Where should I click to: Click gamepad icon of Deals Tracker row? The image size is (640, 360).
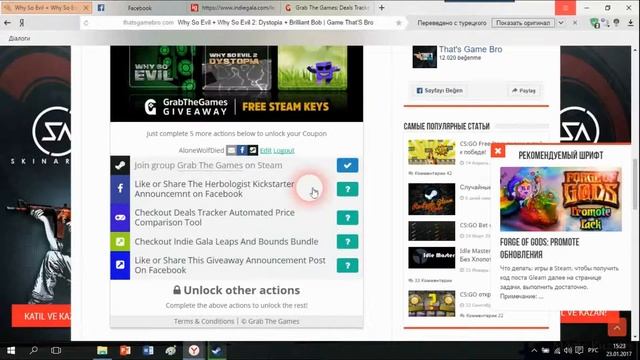pyautogui.click(x=120, y=218)
